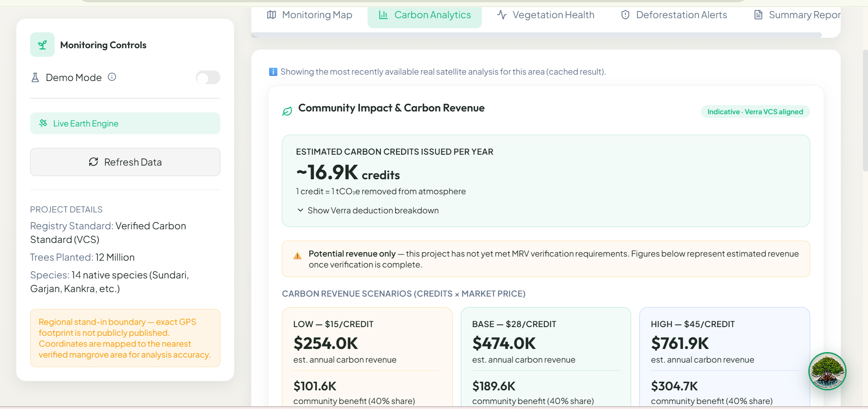Click chevron next to Verra deduction breakdown
The height and width of the screenshot is (409, 868).
click(301, 210)
